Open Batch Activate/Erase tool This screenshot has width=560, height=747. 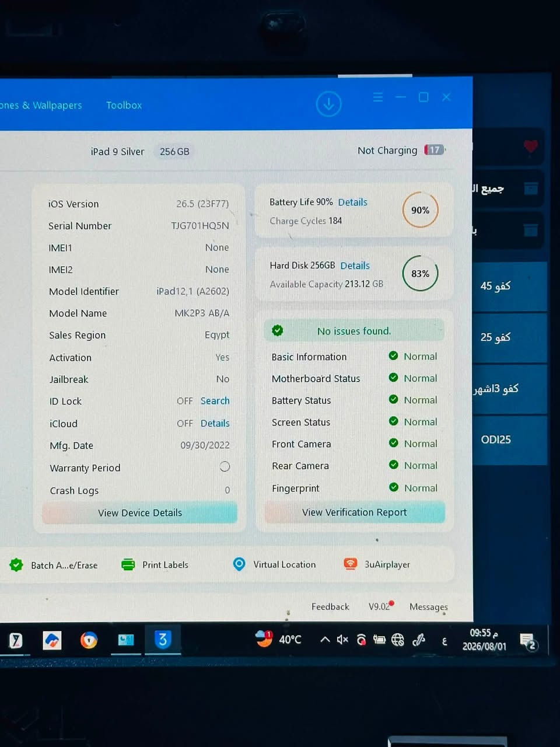pos(54,565)
